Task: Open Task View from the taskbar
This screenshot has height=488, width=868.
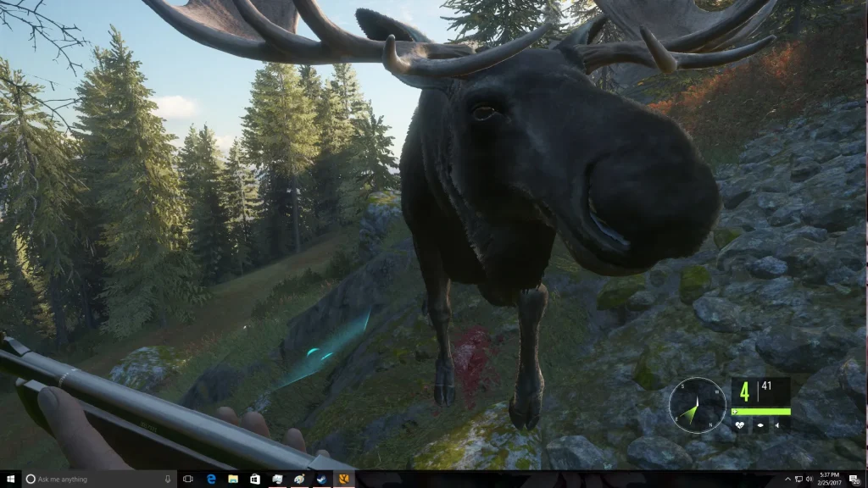Action: pyautogui.click(x=187, y=480)
